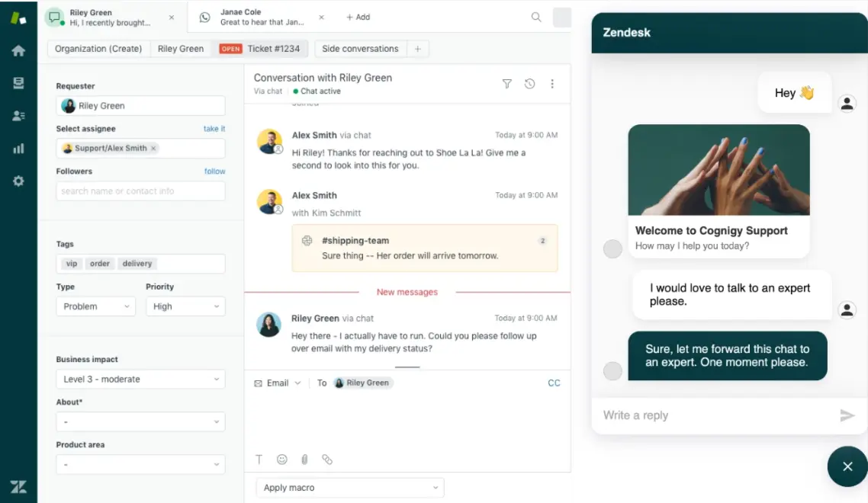Select the Side conversations tab
Image resolution: width=868 pixels, height=503 pixels.
(360, 49)
